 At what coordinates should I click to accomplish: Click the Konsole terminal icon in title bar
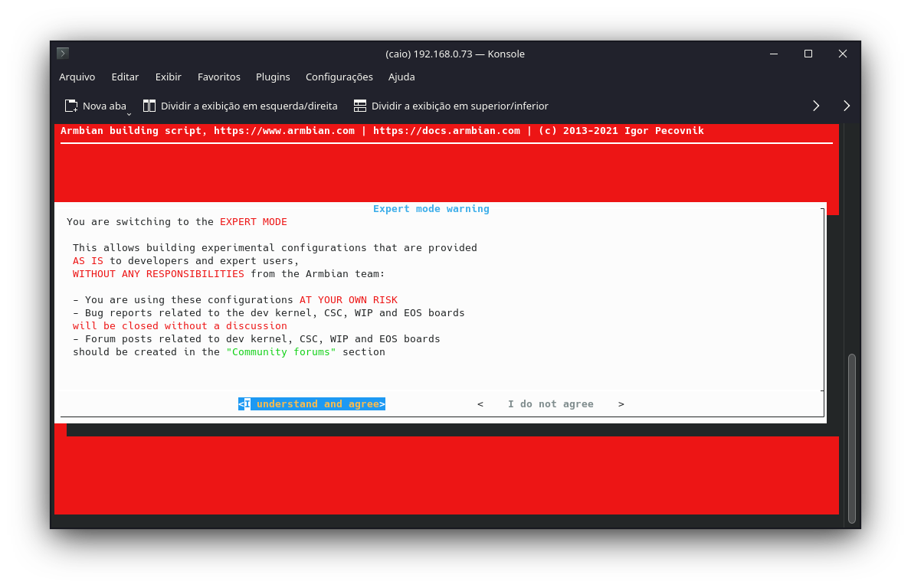63,54
